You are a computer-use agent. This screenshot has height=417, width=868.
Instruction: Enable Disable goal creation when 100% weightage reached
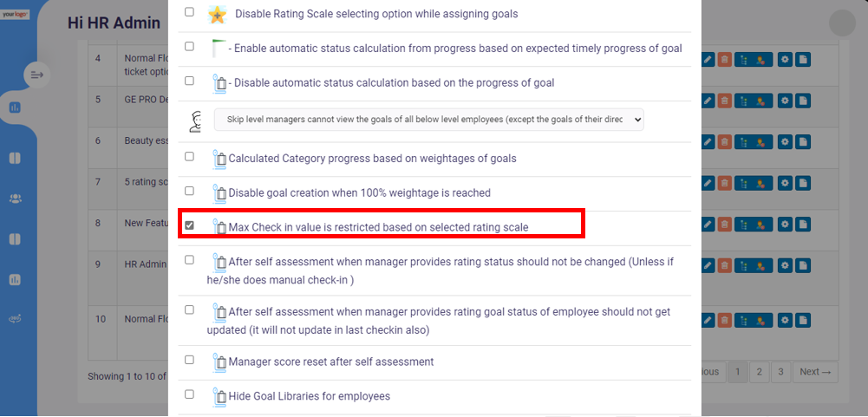tap(189, 191)
